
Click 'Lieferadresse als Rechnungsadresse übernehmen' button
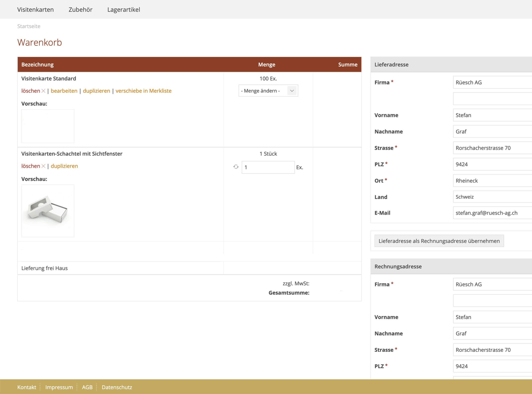pos(439,241)
